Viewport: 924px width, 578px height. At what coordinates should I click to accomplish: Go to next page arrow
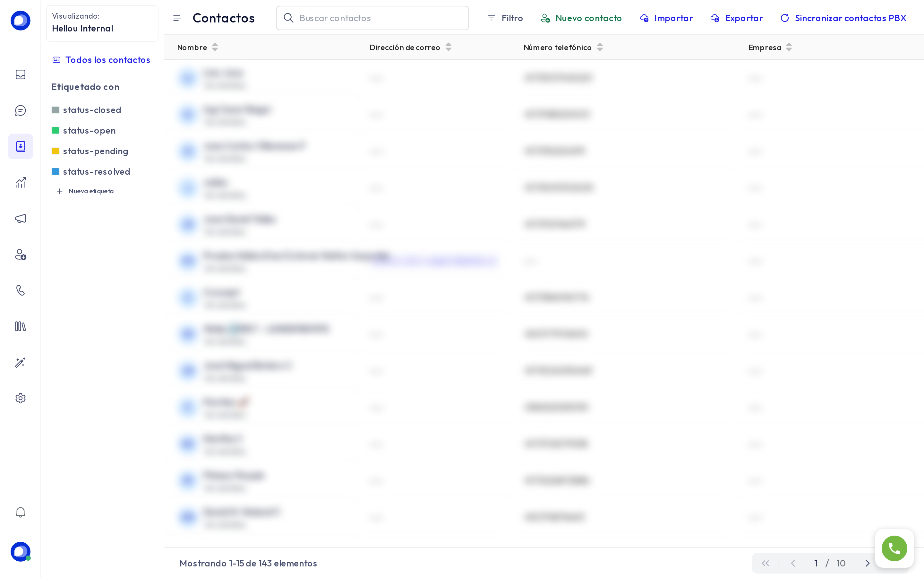click(x=867, y=563)
